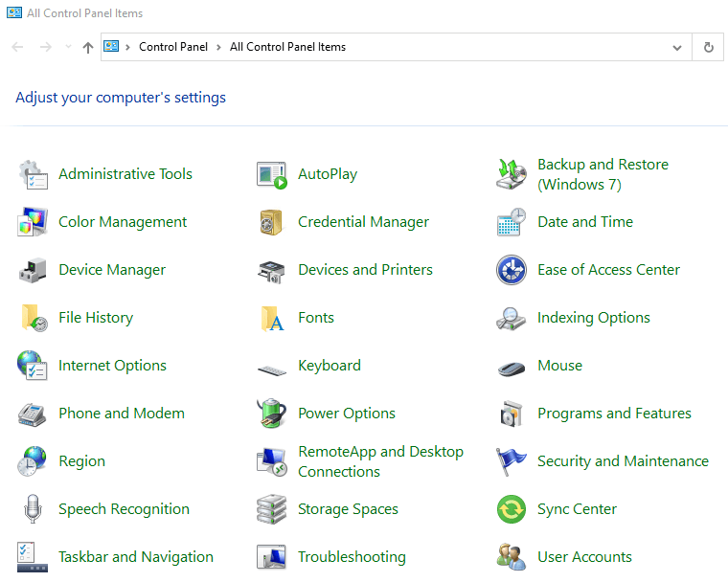Open the Storage Spaces drives icon
Screen dimensions: 728x582
click(272, 509)
